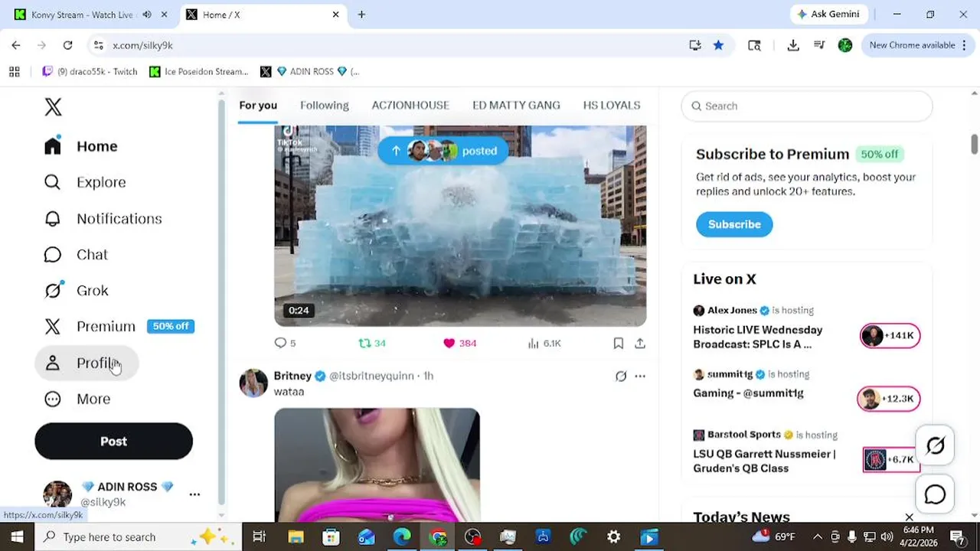The image size is (980, 551).
Task: Open Chat from the sidebar
Action: pyautogui.click(x=76, y=254)
